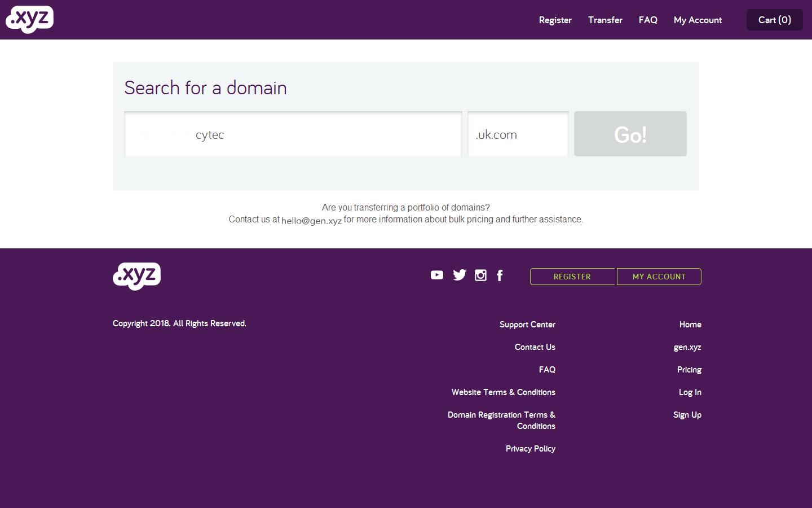Open the Cart showing zero items

[774, 20]
